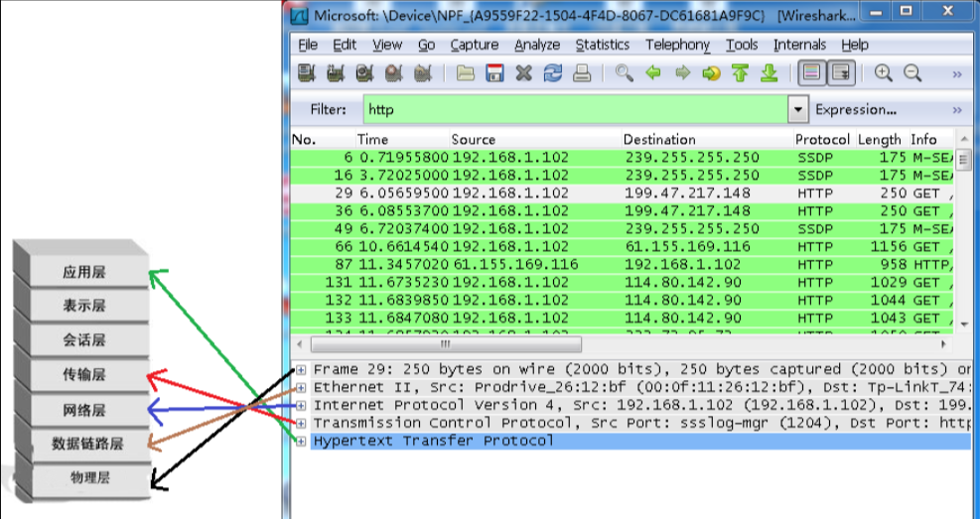This screenshot has width=980, height=519.
Task: Click packet list horizontal scrollbar right arrow
Action: (943, 344)
